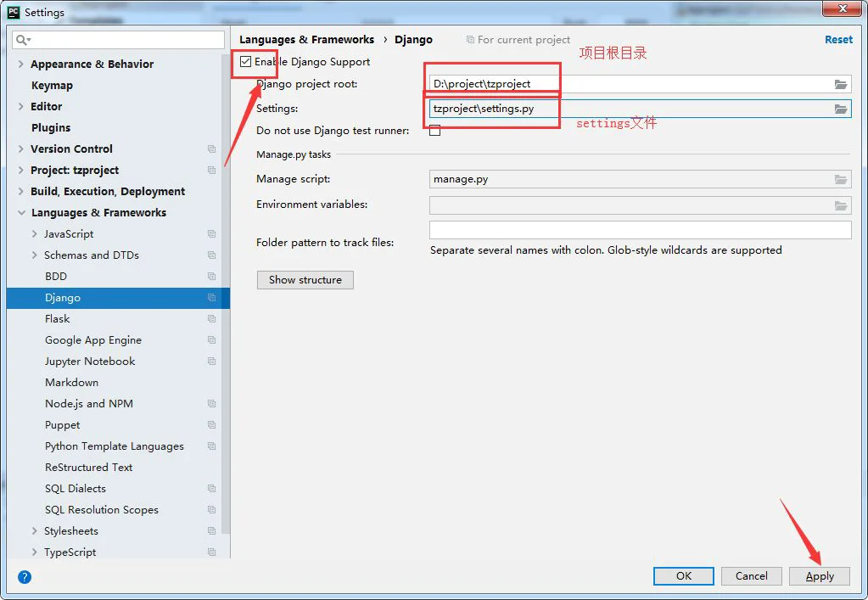The image size is (868, 600).
Task: Click the project-level icon beside Project: tzproject
Action: 211,170
